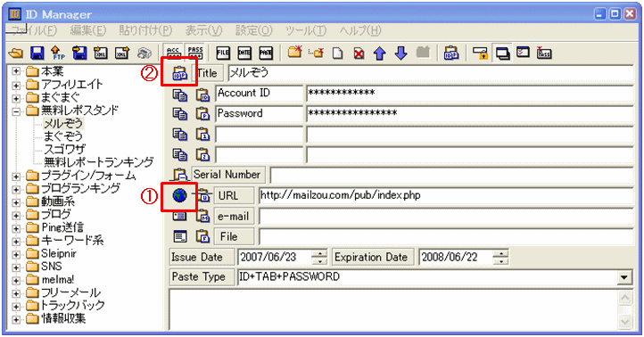Screen dimensions: 644x337
Task: Click the file launch icon beside File
Action: coord(180,237)
